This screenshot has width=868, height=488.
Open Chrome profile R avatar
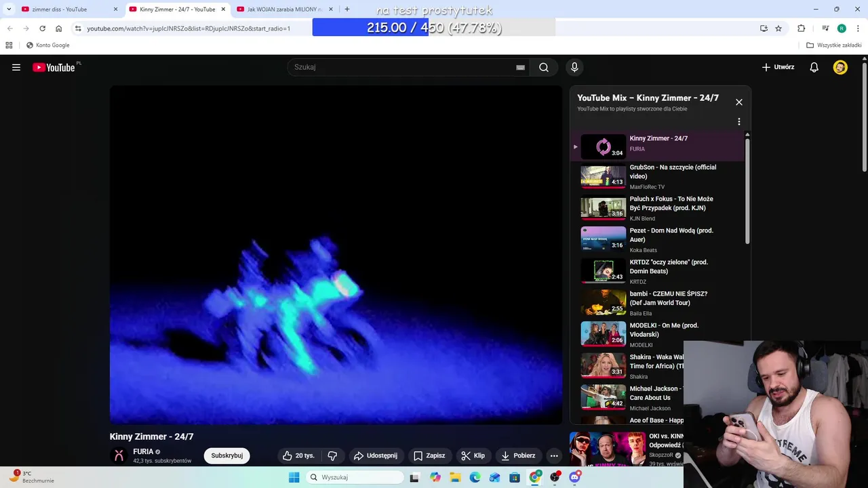point(842,28)
